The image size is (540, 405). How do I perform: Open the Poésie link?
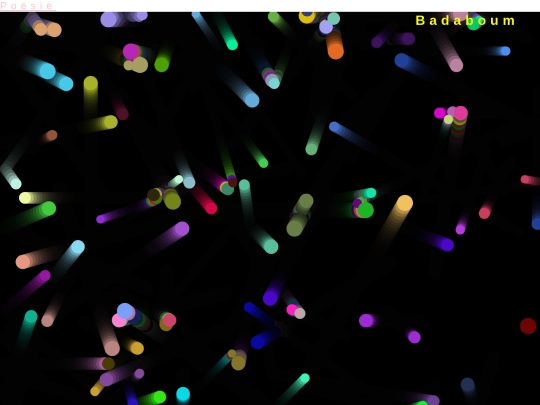pos(27,6)
